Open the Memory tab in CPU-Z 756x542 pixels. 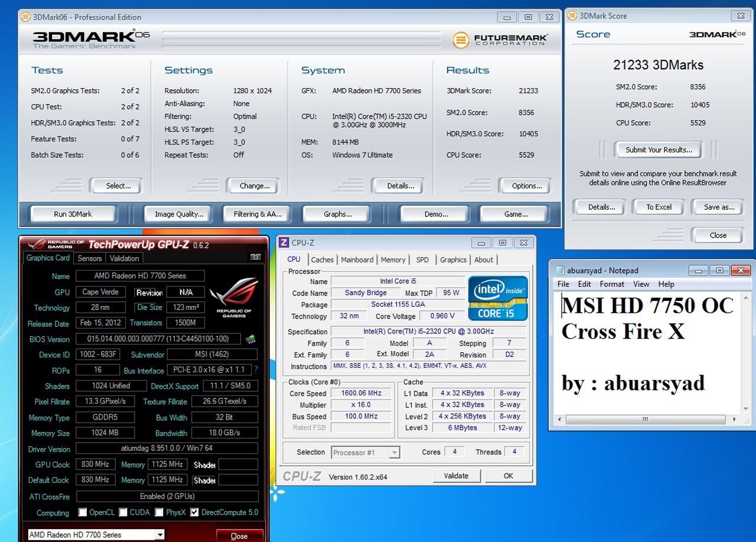click(393, 259)
